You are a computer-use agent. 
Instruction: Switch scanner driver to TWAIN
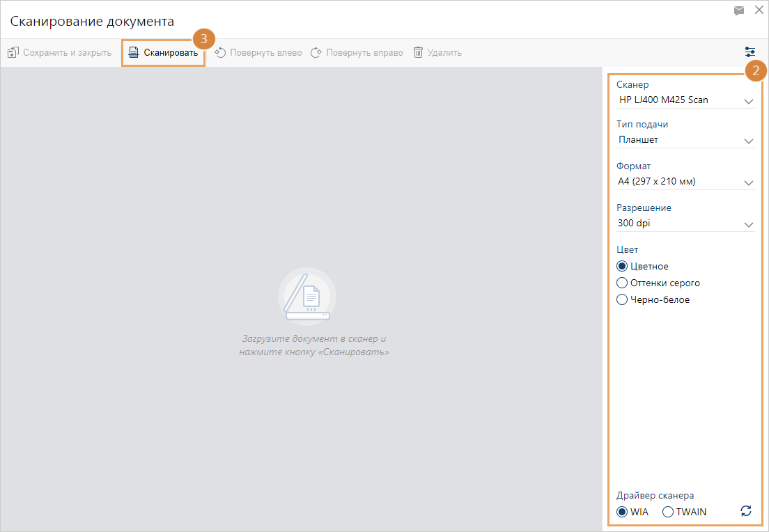click(668, 512)
